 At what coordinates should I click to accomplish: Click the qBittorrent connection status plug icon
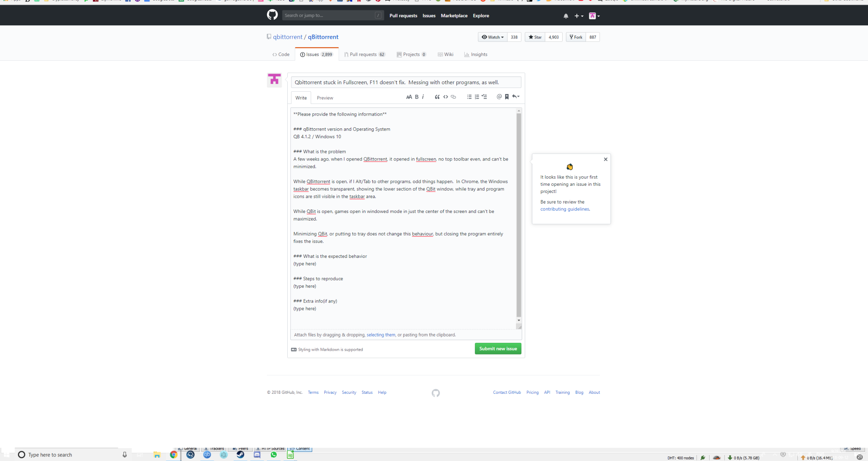[703, 458]
